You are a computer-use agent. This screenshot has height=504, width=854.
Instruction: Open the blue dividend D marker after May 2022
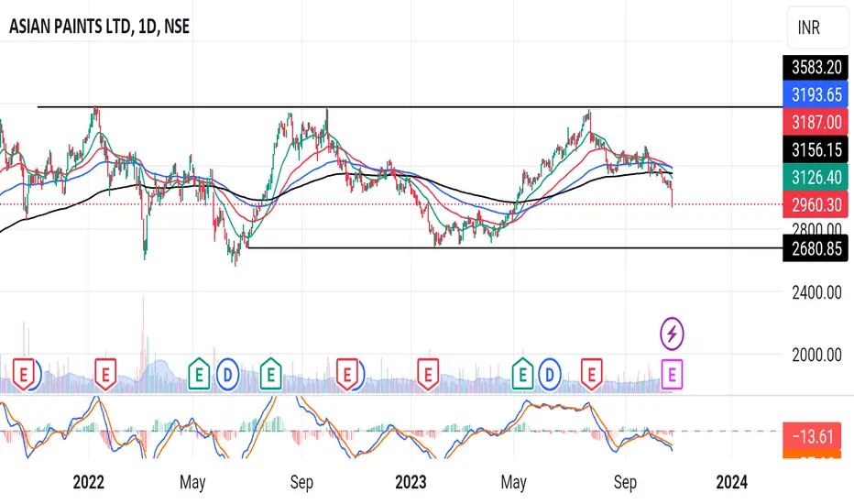point(227,375)
